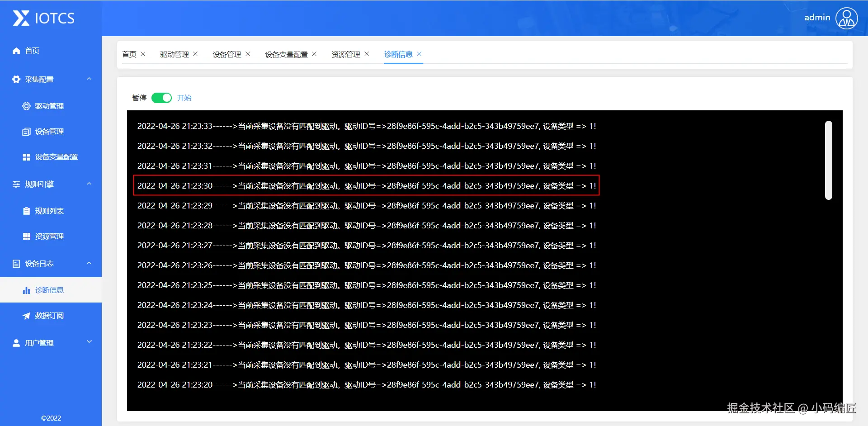Screen dimensions: 868x426
Task: Click the log line timestamped 21:23:20
Action: (x=367, y=385)
